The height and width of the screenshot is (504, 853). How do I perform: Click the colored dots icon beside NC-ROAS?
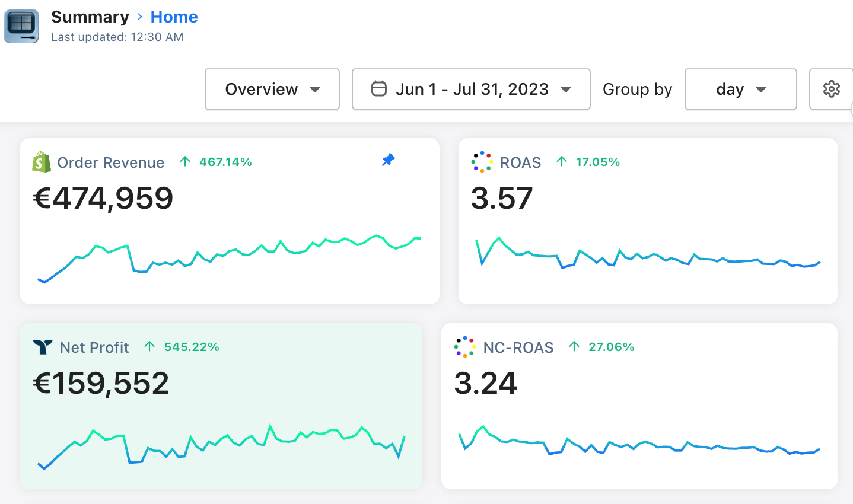click(465, 347)
